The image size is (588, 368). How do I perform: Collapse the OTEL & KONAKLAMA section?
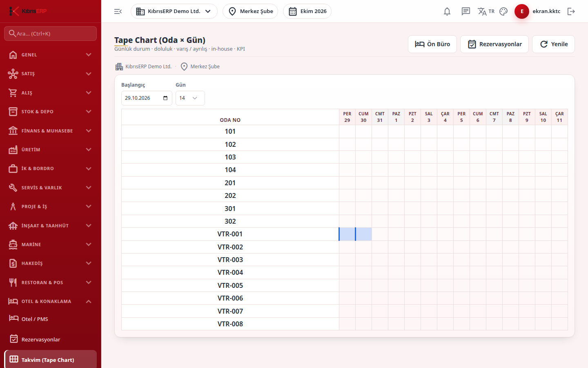[x=51, y=301]
